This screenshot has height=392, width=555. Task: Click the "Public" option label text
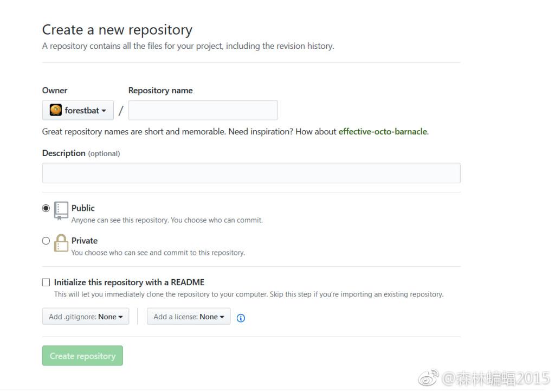83,208
